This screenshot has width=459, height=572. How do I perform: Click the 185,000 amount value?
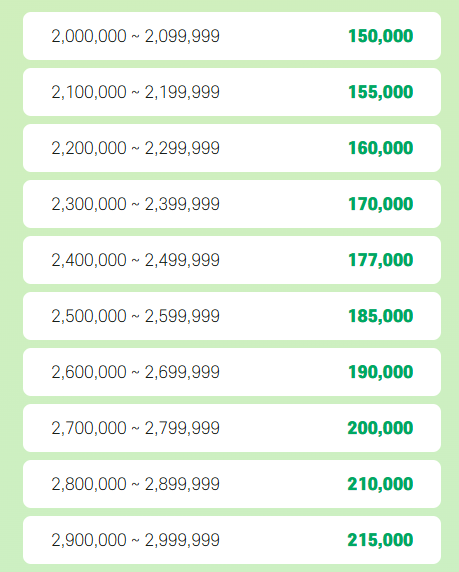pyautogui.click(x=381, y=316)
